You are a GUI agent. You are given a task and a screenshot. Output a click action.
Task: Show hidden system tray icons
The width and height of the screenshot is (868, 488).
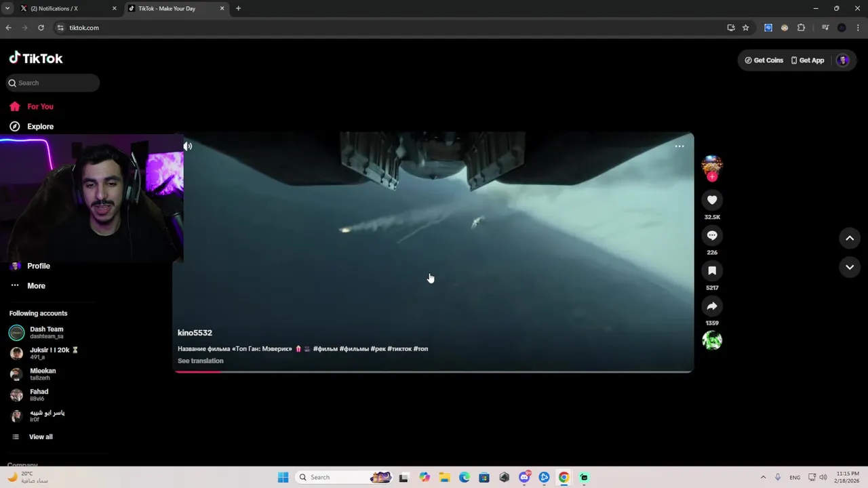coord(763,477)
